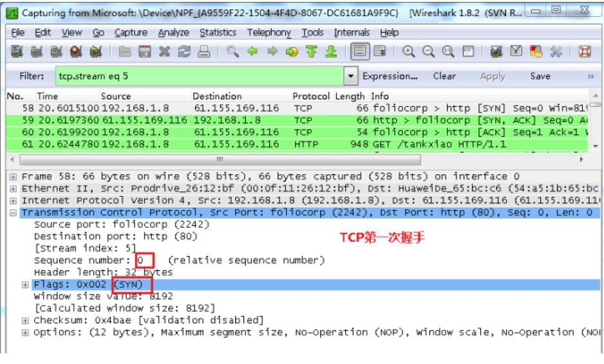This screenshot has width=604, height=364.
Task: Expand the Checksum: 0x4bae node
Action: [x=25, y=320]
